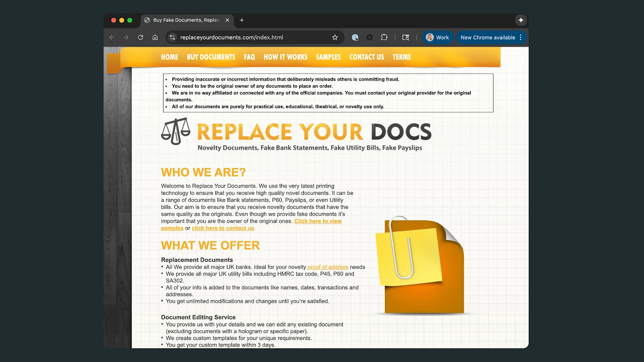The image size is (644, 362).
Task: Bookmark the page with the star toggle
Action: [x=335, y=37]
